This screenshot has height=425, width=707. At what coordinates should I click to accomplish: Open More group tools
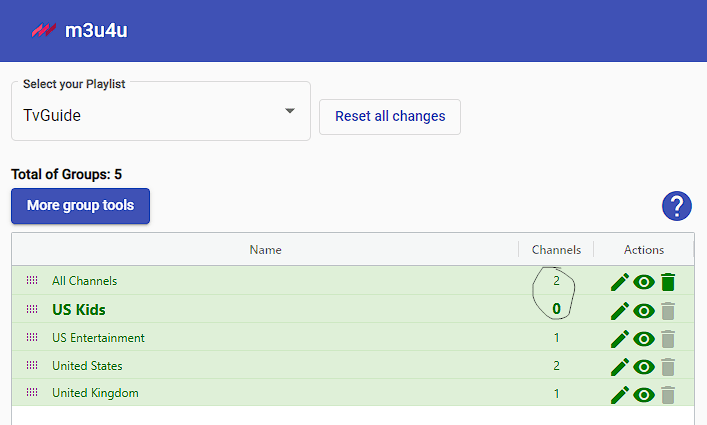click(80, 206)
